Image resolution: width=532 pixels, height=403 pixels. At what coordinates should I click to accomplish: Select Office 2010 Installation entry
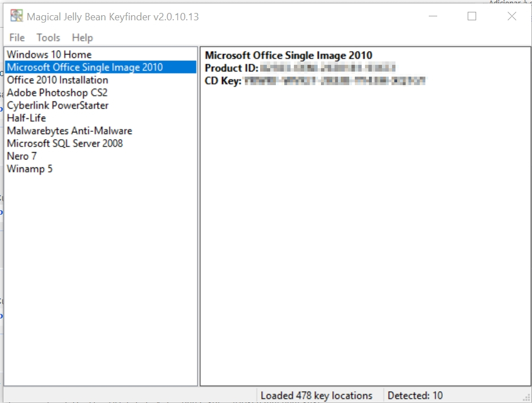coord(100,80)
